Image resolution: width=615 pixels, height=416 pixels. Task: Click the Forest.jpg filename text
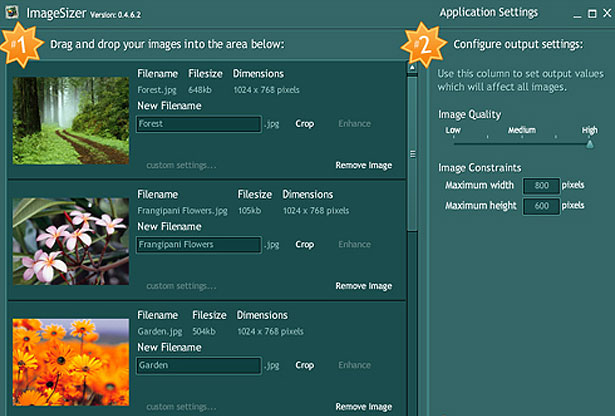click(157, 90)
